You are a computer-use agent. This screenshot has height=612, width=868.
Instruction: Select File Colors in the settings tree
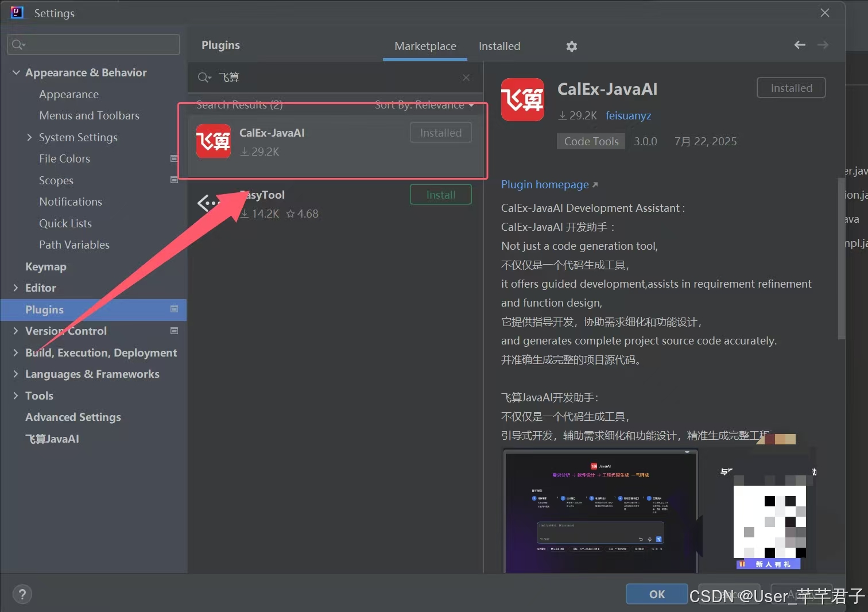tap(64, 158)
